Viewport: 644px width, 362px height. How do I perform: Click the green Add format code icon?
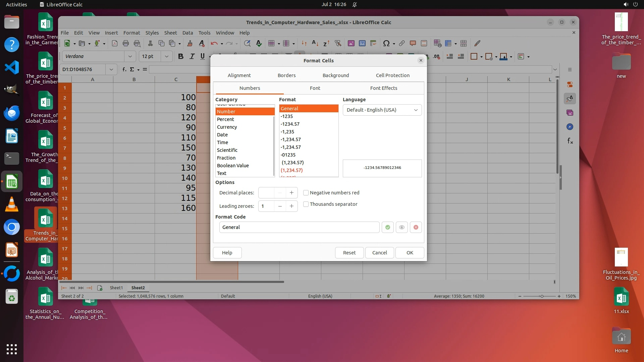pos(387,227)
